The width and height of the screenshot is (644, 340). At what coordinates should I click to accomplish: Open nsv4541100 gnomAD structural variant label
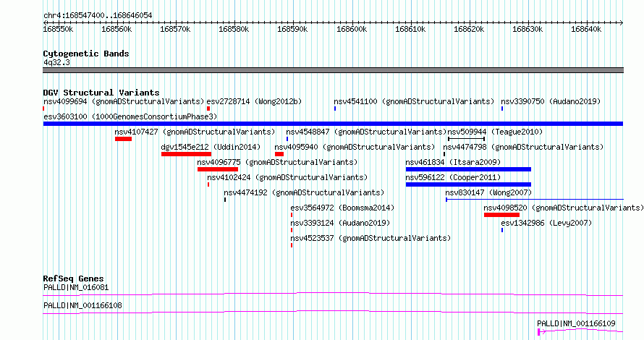[x=414, y=101]
